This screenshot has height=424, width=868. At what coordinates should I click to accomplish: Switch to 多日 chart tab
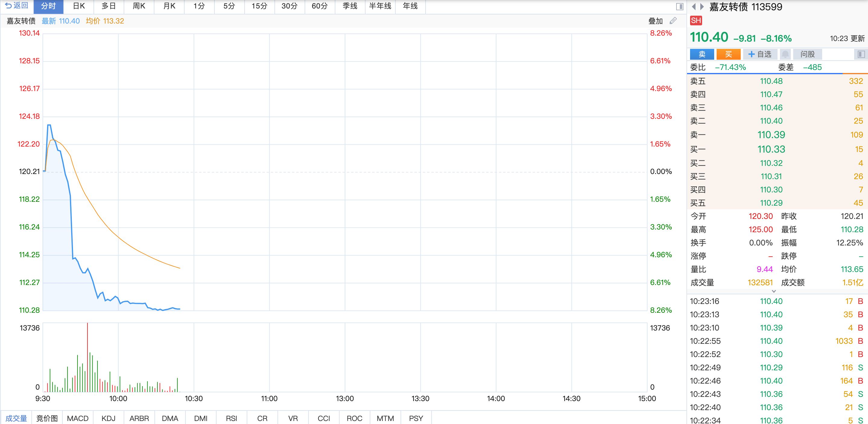(x=109, y=6)
